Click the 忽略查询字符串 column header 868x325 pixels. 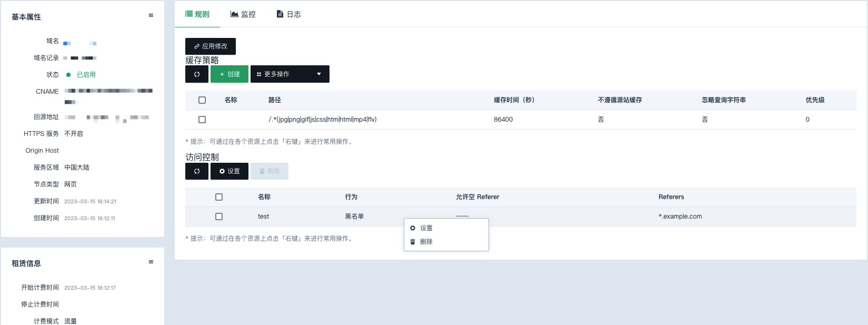pyautogui.click(x=724, y=100)
